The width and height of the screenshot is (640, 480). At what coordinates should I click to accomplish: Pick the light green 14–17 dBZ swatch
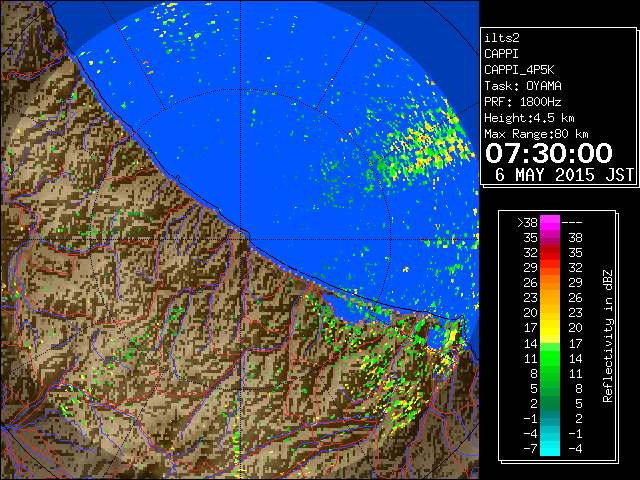[x=550, y=347]
